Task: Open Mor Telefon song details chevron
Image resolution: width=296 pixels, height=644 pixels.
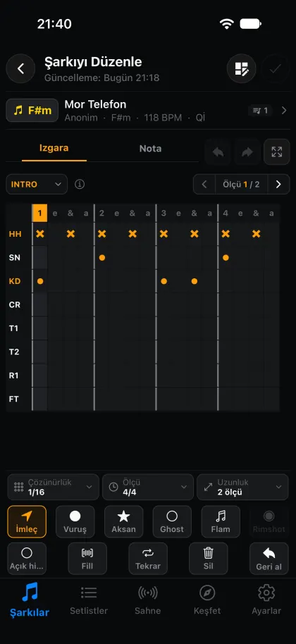Action: 284,110
